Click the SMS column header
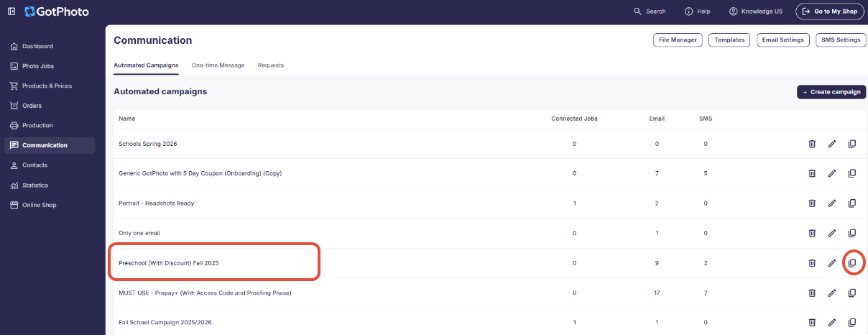 coord(706,119)
